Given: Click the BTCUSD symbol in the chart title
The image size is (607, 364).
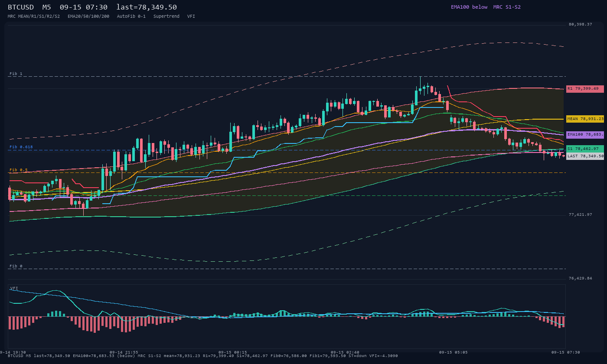Looking at the screenshot, I should point(21,7).
